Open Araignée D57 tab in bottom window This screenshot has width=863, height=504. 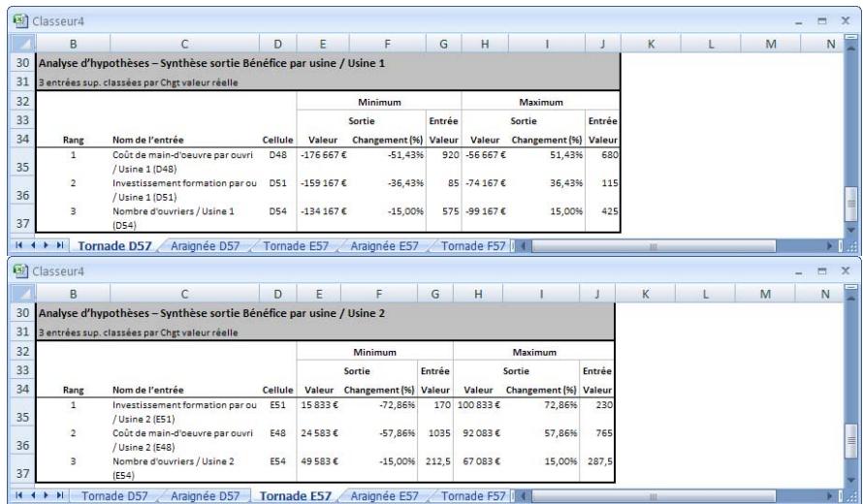coord(205,495)
